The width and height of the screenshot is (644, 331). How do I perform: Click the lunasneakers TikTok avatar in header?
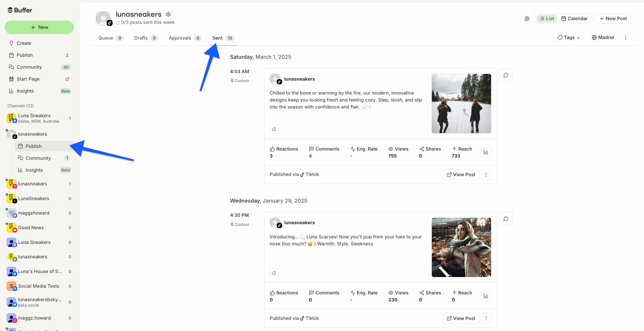104,18
